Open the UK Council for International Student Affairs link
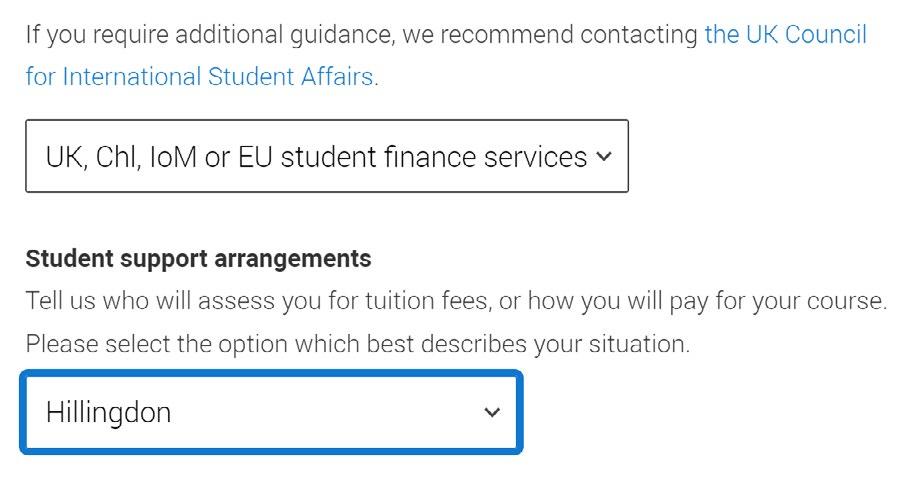Image resolution: width=913 pixels, height=492 pixels. pos(785,35)
